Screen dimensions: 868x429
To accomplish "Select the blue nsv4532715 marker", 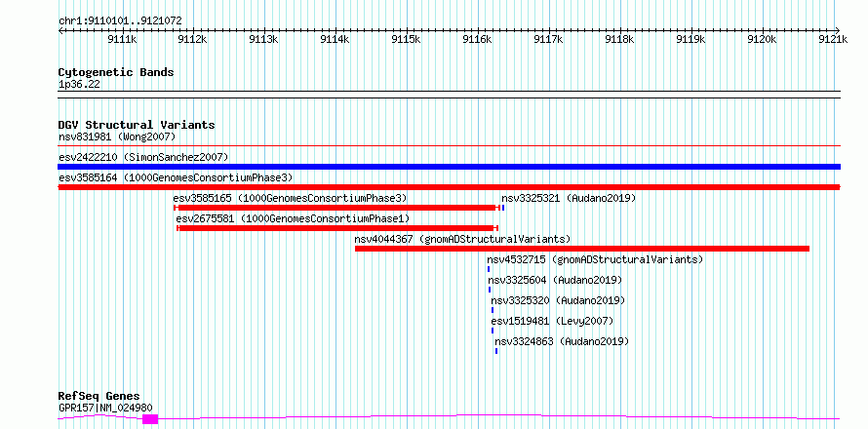I will [x=489, y=269].
